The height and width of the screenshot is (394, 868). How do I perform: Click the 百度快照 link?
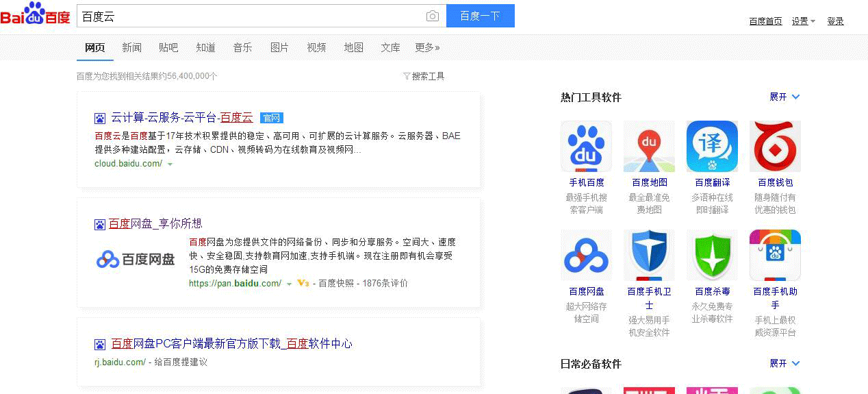tap(336, 284)
